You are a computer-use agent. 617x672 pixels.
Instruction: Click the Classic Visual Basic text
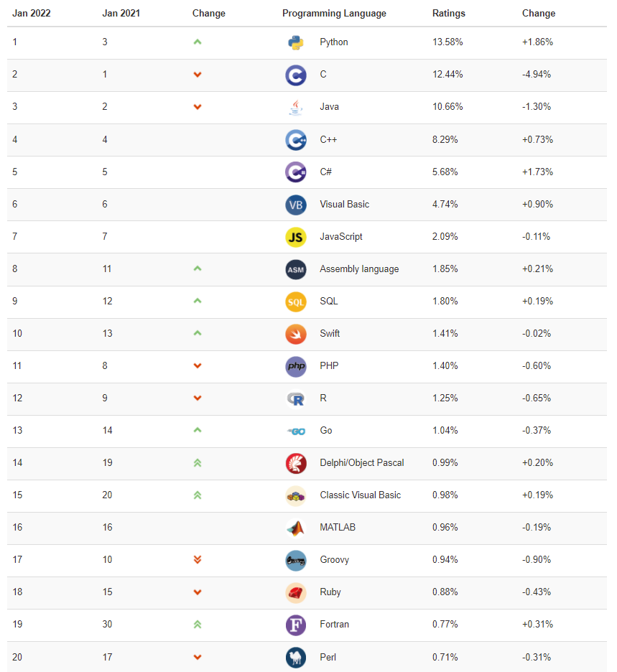(x=361, y=495)
